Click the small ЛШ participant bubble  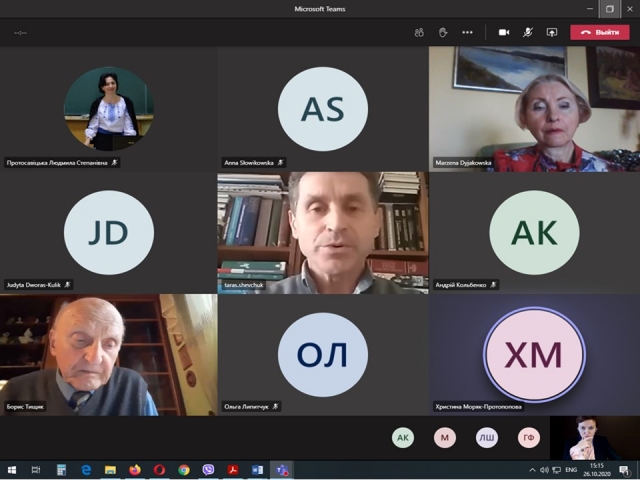pos(487,438)
